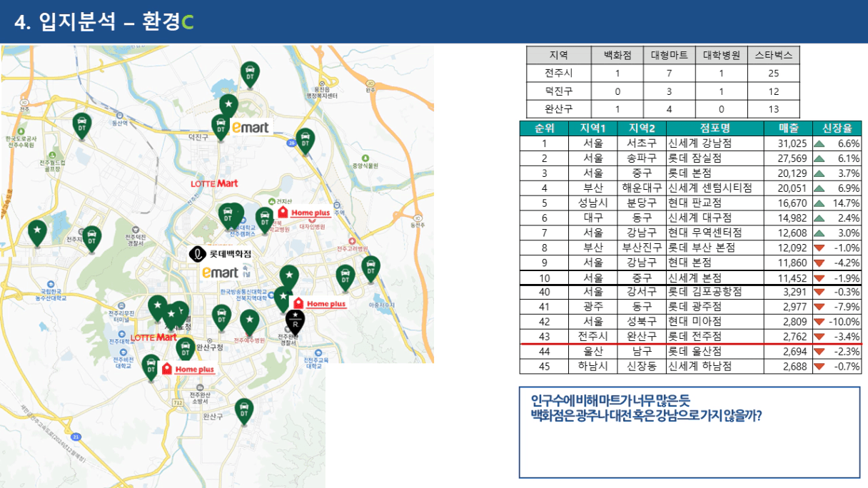Click the DT pin directly left of the 덕진구 emart logo
Image resolution: width=868 pixels, height=488 pixels.
pos(221,128)
